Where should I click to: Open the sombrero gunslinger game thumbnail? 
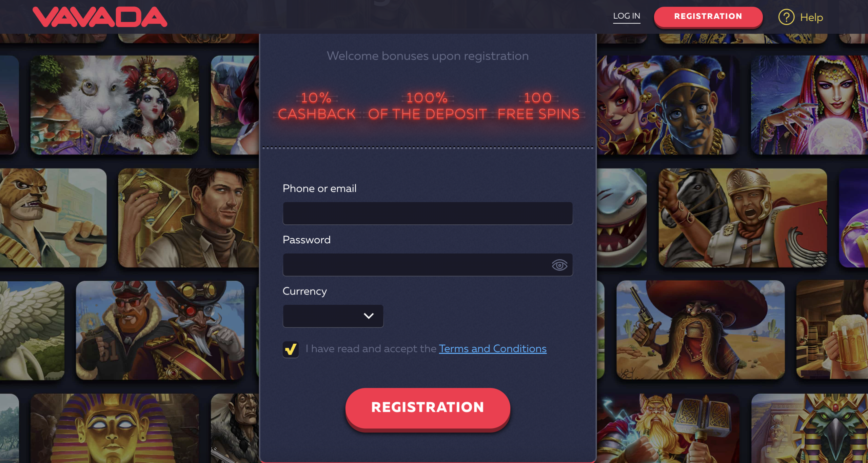[x=701, y=330]
